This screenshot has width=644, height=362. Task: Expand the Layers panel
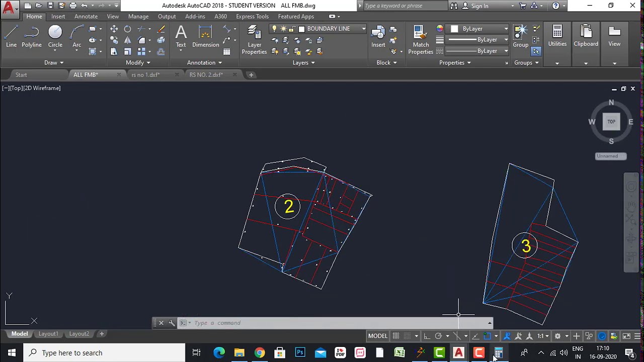(x=304, y=62)
